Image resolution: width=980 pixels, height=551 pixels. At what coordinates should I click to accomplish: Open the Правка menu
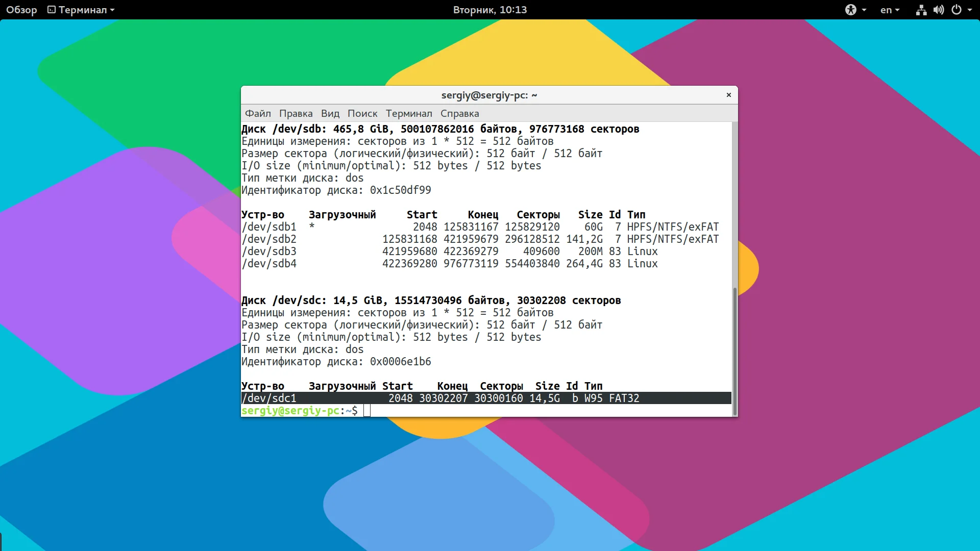296,113
